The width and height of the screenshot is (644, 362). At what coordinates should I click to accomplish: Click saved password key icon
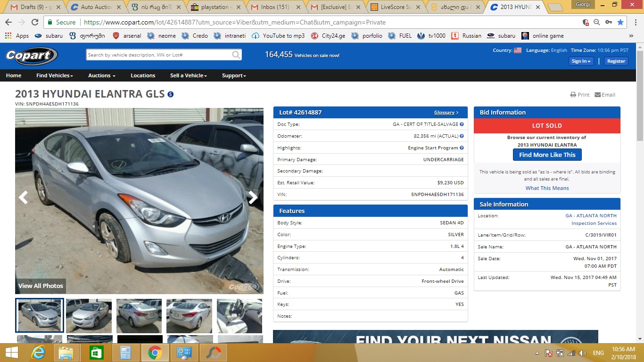609,22
